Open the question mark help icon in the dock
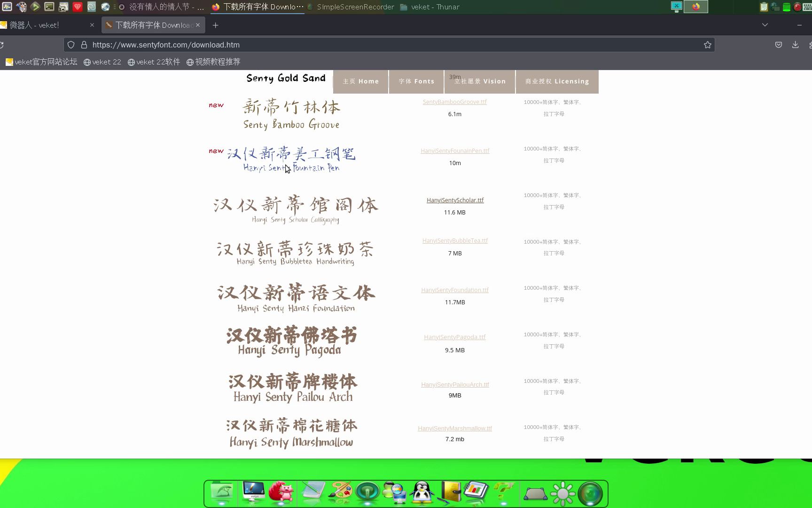Viewport: 812px width, 508px height. click(504, 493)
